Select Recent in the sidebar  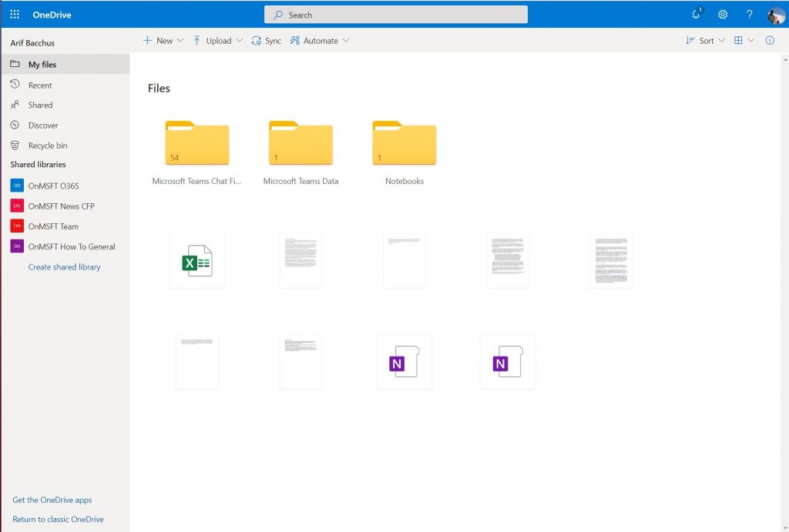(x=65, y=85)
